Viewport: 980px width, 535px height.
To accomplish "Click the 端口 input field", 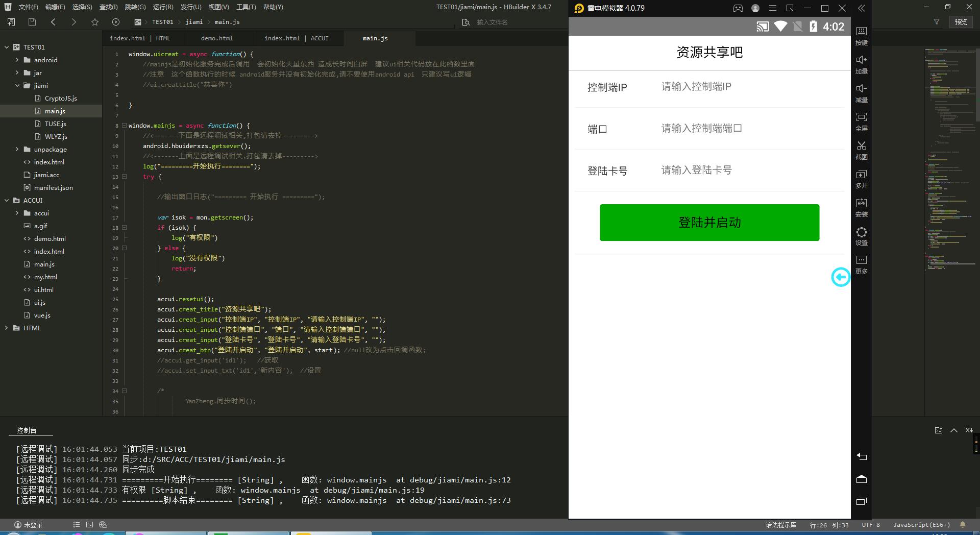I will tap(750, 129).
